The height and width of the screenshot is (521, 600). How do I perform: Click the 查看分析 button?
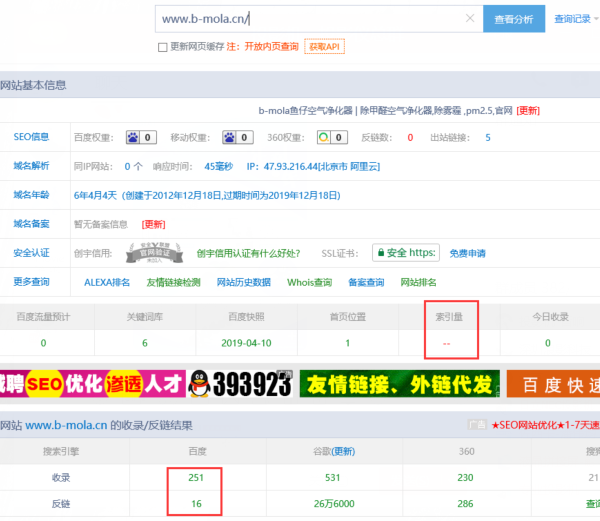point(514,19)
